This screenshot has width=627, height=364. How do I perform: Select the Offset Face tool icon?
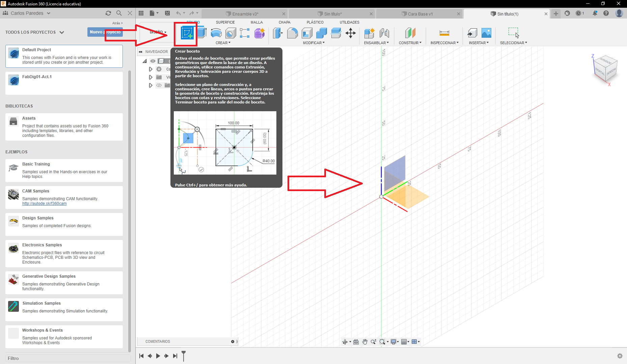pos(336,33)
